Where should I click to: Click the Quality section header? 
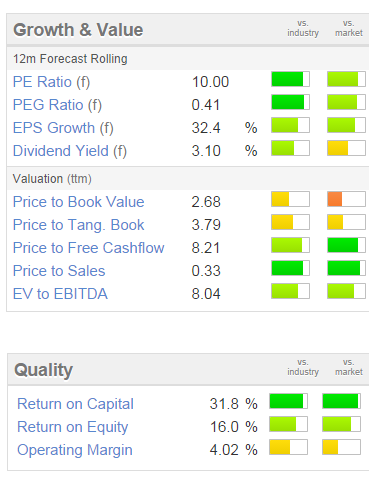tap(43, 370)
